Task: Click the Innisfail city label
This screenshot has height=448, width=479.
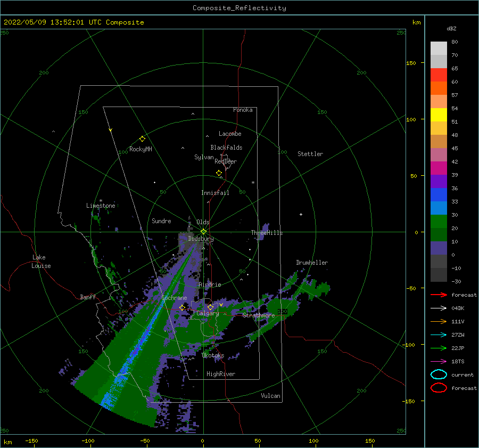Action: coord(215,193)
